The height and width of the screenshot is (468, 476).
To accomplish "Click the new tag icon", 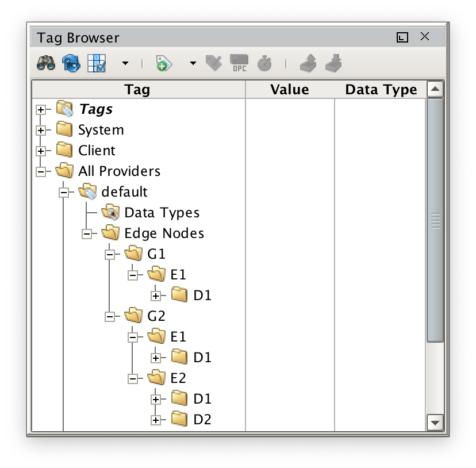I will point(164,63).
